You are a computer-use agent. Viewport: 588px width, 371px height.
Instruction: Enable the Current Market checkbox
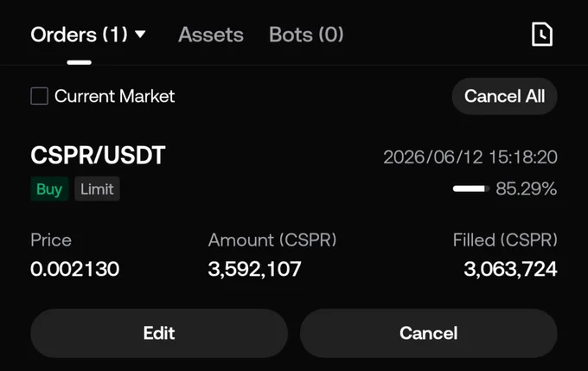coord(40,96)
